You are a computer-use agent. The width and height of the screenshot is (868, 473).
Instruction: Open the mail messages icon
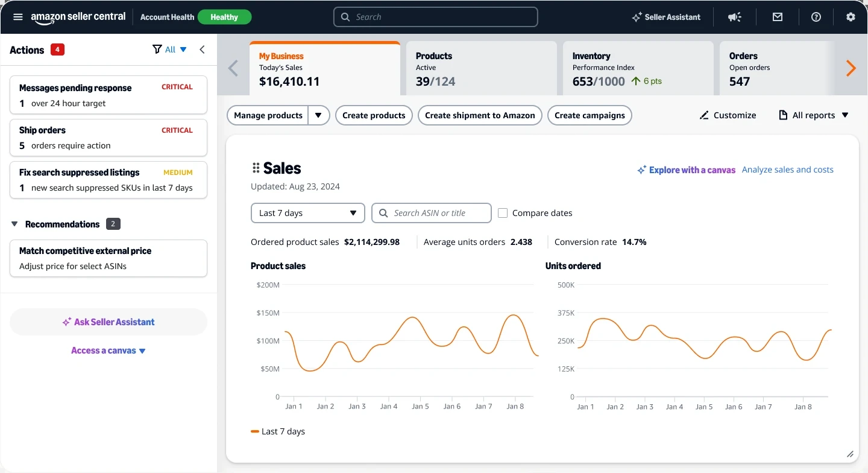tap(778, 17)
